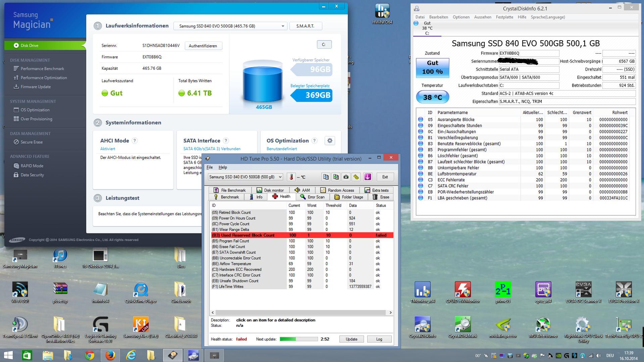Open Internet Explorer from the taskbar
Viewport: 644px width, 362px height.
131,355
